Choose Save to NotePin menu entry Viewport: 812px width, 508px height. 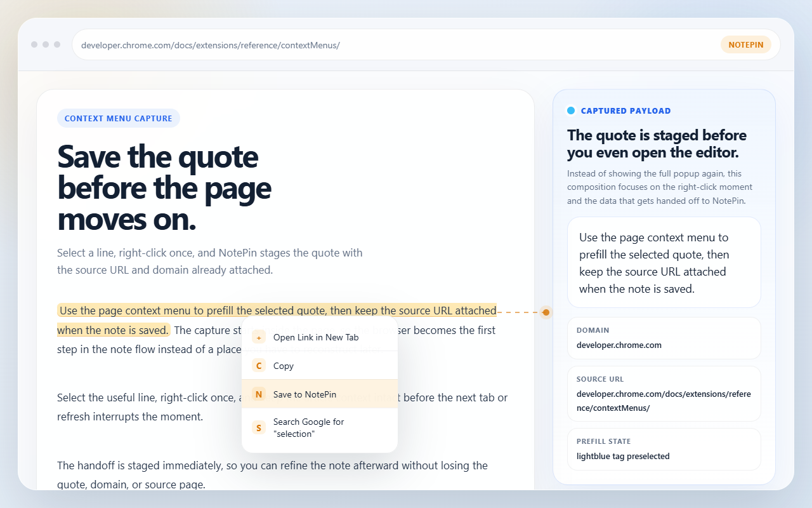(x=320, y=394)
